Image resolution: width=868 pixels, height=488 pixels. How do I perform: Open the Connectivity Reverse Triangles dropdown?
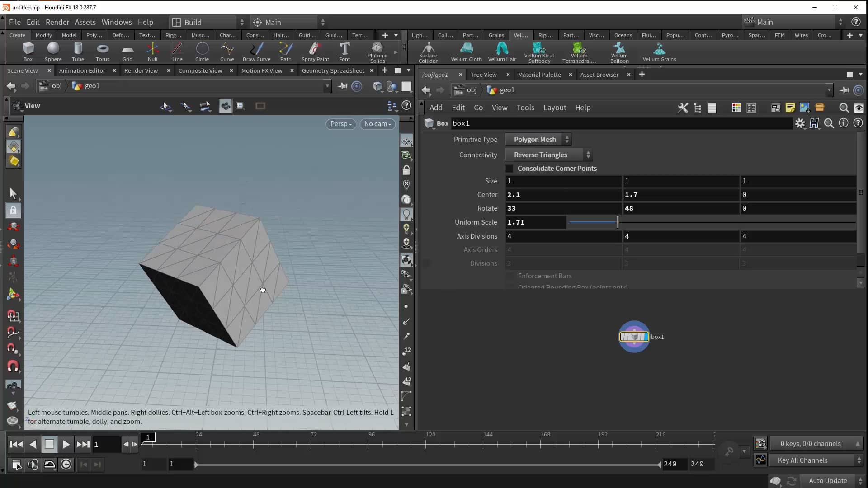[549, 155]
